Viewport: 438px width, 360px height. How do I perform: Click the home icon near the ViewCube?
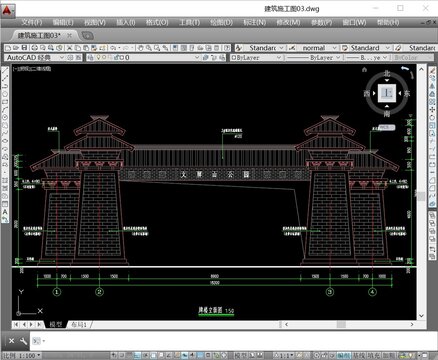(x=364, y=70)
